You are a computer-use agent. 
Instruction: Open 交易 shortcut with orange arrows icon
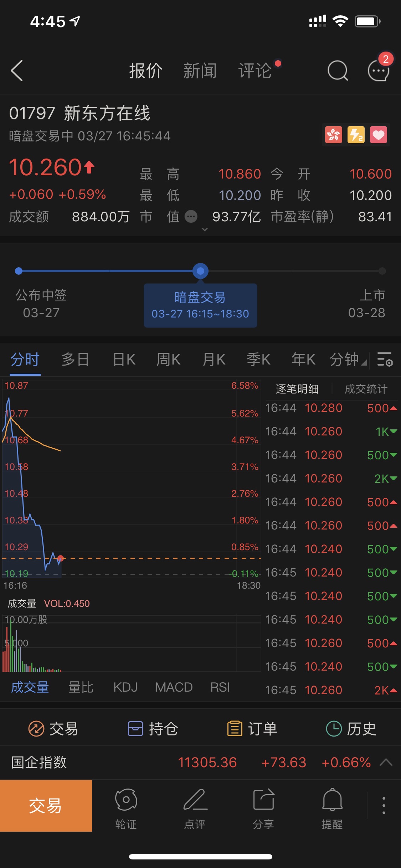click(53, 729)
